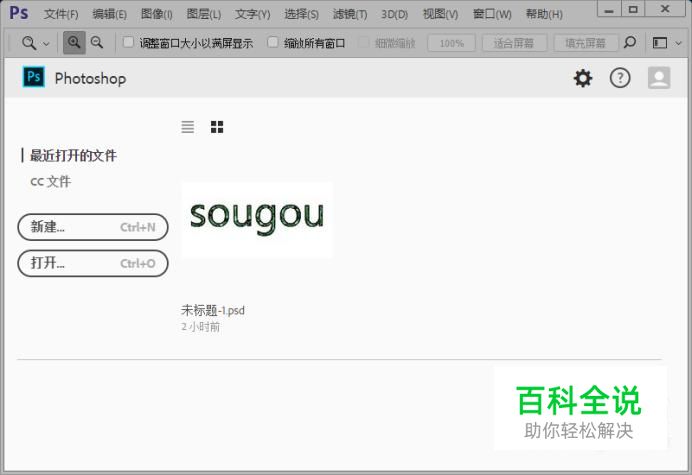This screenshot has height=475, width=692.
Task: Enable 调整窗口大小以满屏显示 checkbox
Action: point(128,42)
